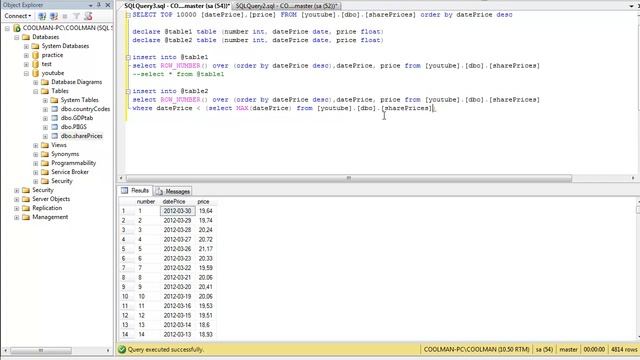640x360 pixels.
Task: Click the dbo.sharePrices table icon
Action: coord(54,136)
